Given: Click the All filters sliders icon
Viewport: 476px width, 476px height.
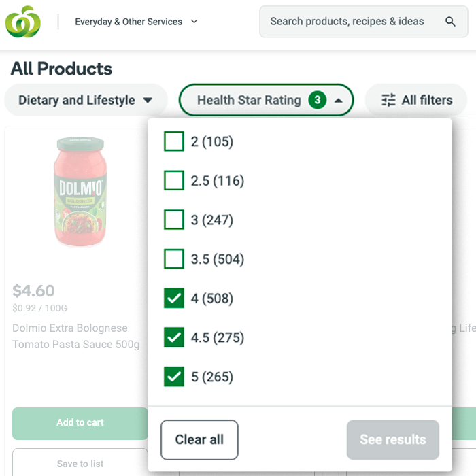Looking at the screenshot, I should pos(388,100).
